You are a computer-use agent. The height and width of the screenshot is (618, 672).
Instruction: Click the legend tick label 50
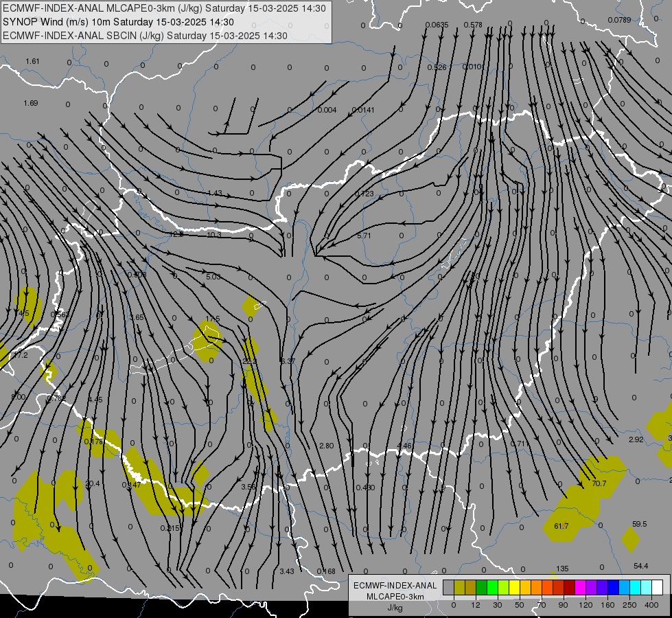tap(520, 605)
